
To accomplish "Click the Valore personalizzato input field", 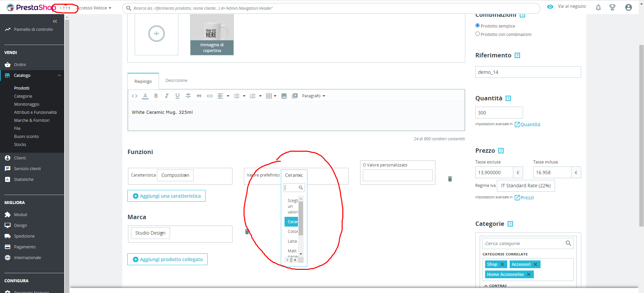I will [x=398, y=176].
